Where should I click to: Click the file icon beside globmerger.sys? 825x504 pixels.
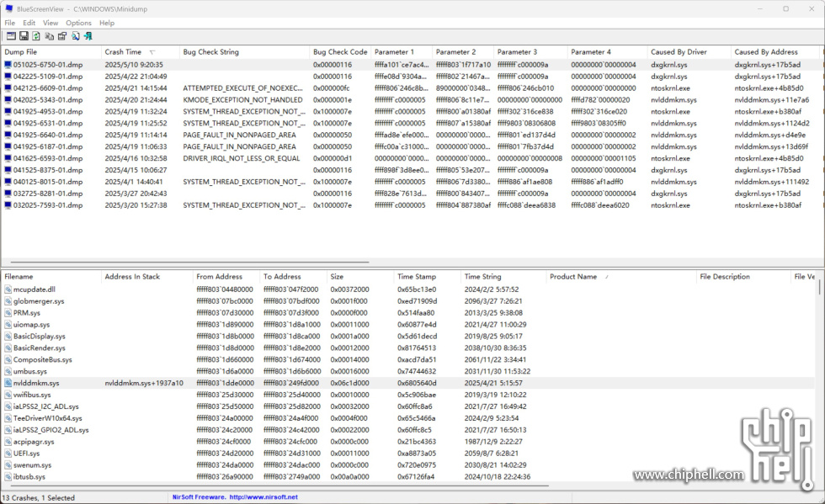pos(8,301)
